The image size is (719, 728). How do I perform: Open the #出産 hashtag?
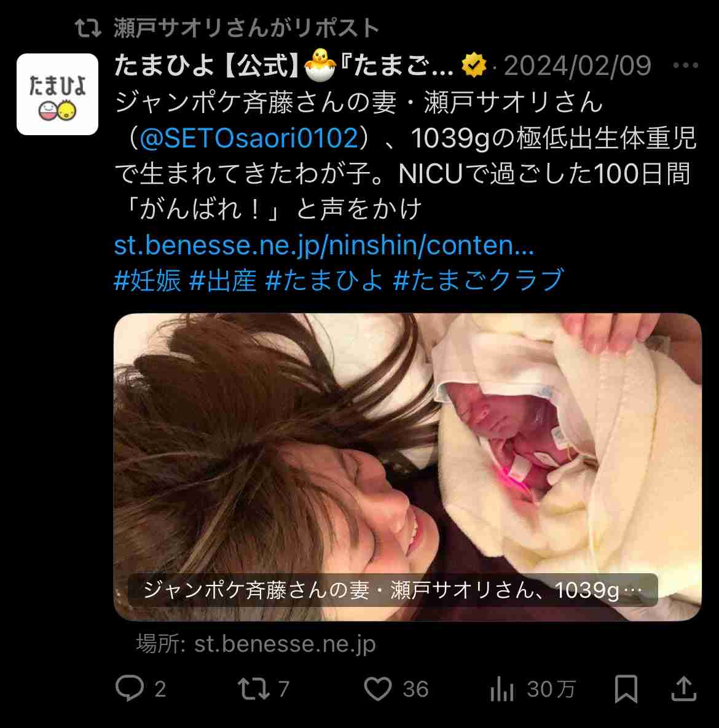tap(223, 280)
